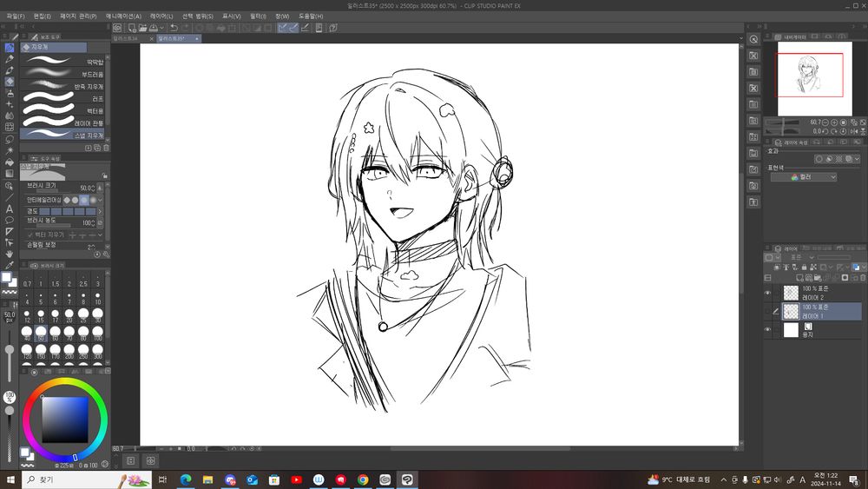The width and height of the screenshot is (868, 489).
Task: Click the delete sub tool trash icon
Action: tap(106, 148)
